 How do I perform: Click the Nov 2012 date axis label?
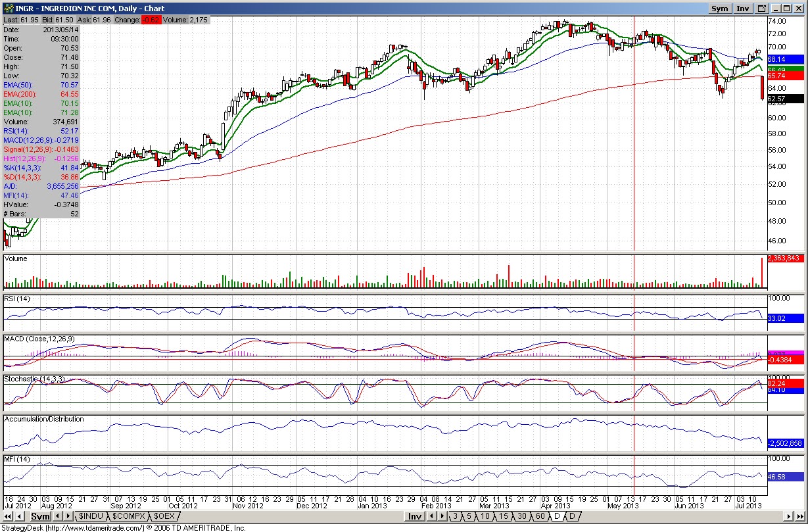pyautogui.click(x=247, y=506)
